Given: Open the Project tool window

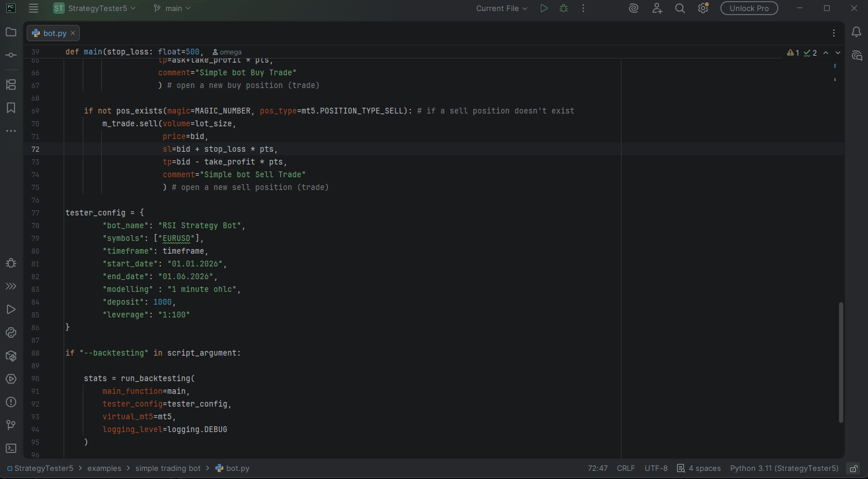Looking at the screenshot, I should [11, 32].
